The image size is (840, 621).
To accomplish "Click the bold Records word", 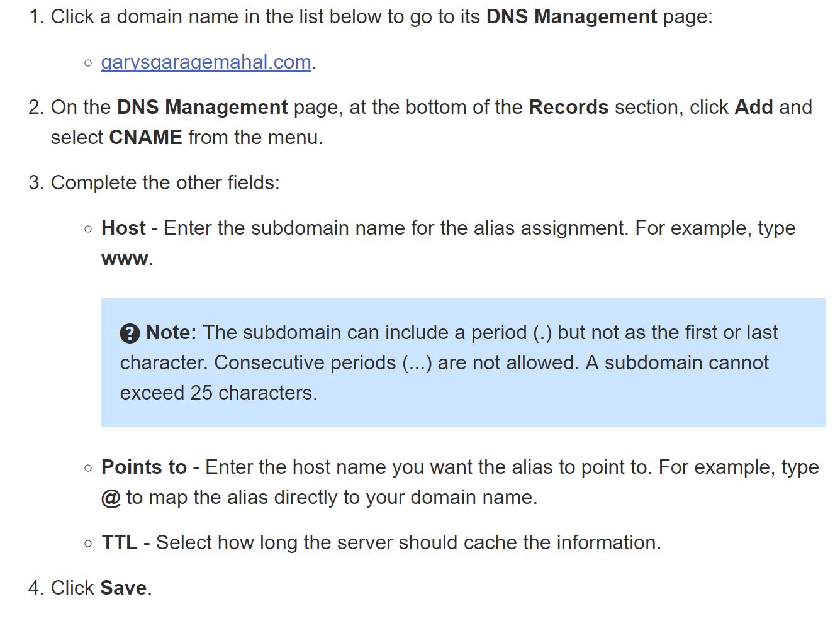I will [568, 107].
